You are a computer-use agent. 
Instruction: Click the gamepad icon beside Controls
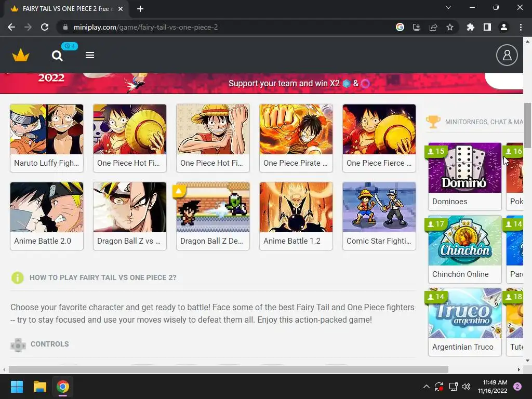pyautogui.click(x=18, y=345)
